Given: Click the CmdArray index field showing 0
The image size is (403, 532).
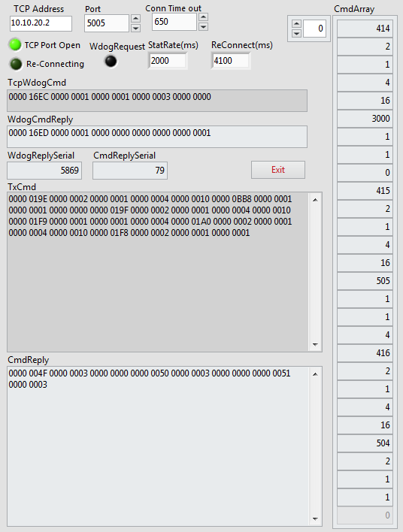Looking at the screenshot, I should click(314, 29).
